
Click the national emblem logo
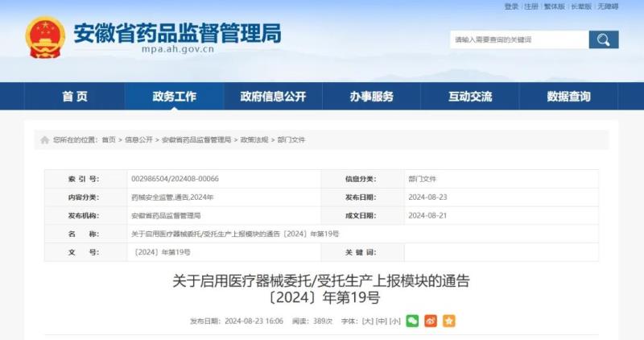tap(45, 37)
